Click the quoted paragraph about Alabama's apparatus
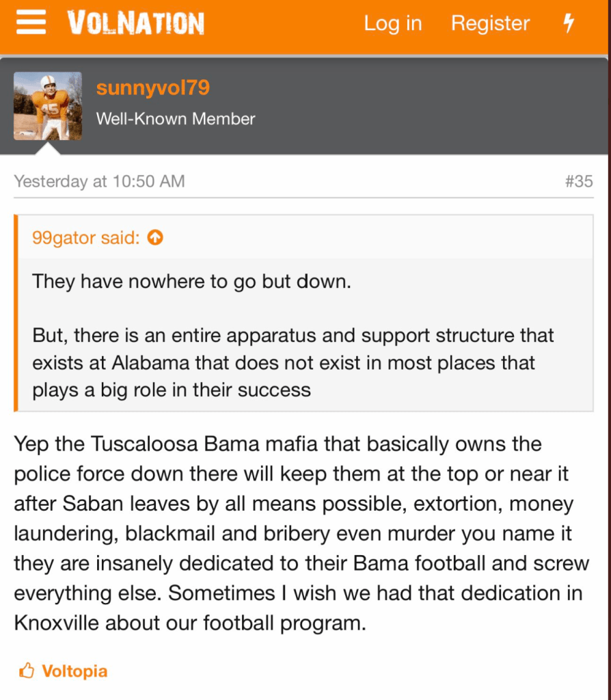 [x=293, y=362]
